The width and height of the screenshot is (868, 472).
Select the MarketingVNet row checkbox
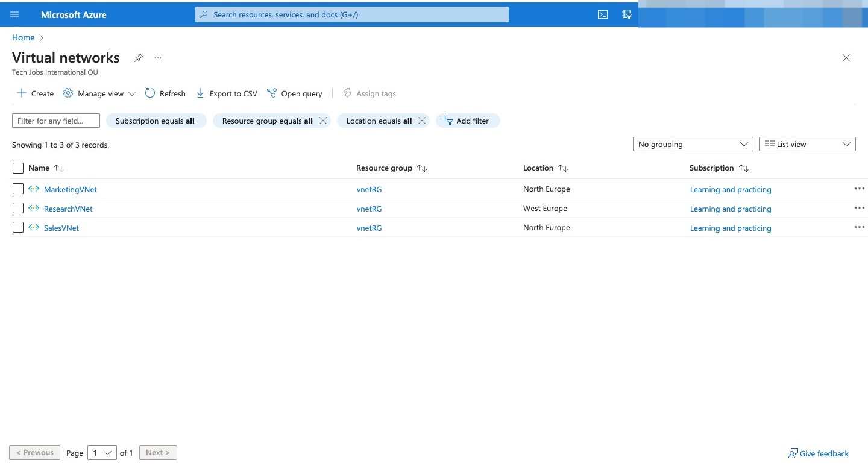point(18,189)
